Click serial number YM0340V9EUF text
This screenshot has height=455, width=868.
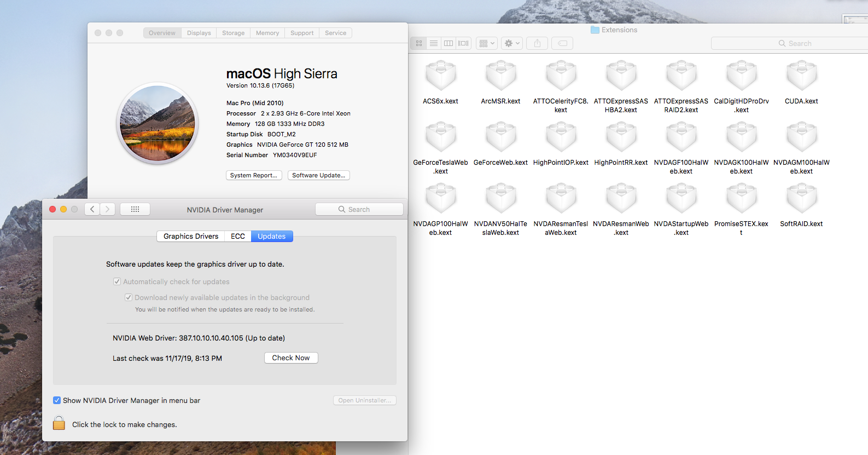[295, 155]
